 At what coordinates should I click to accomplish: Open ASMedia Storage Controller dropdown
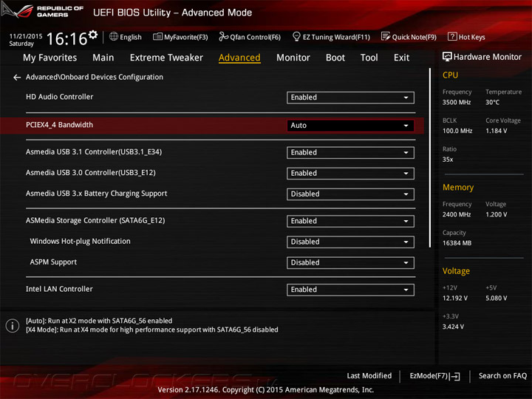click(350, 221)
